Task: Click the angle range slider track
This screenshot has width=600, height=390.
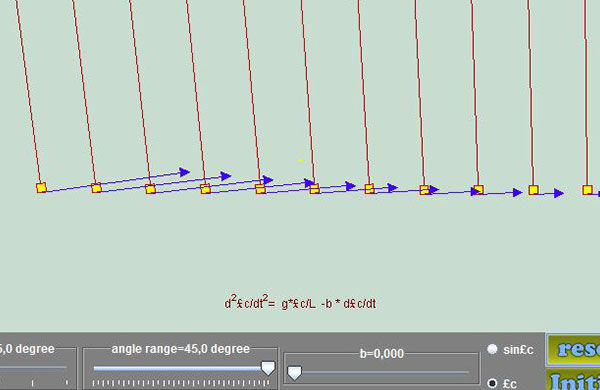Action: click(180, 369)
